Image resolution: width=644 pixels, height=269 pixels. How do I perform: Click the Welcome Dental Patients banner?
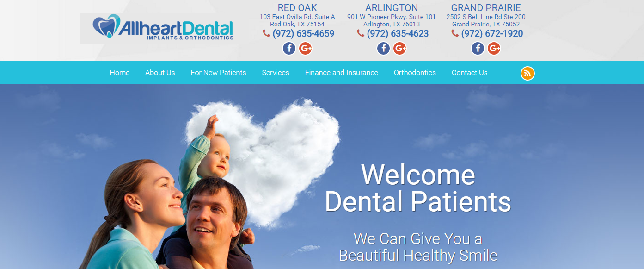tap(418, 188)
